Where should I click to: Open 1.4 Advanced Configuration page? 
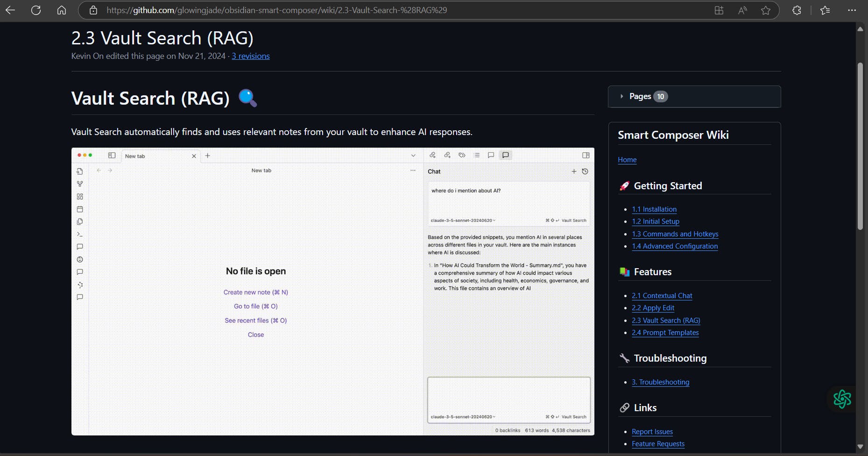coord(675,246)
